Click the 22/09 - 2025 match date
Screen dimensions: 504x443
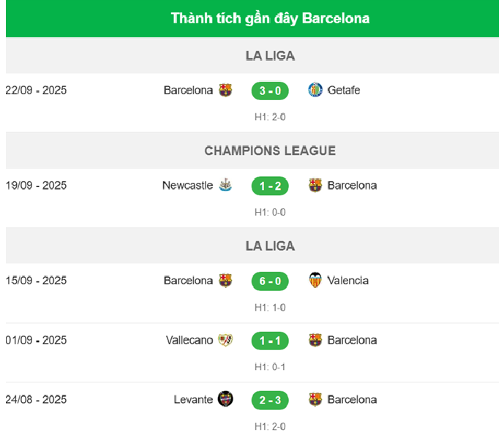point(36,91)
